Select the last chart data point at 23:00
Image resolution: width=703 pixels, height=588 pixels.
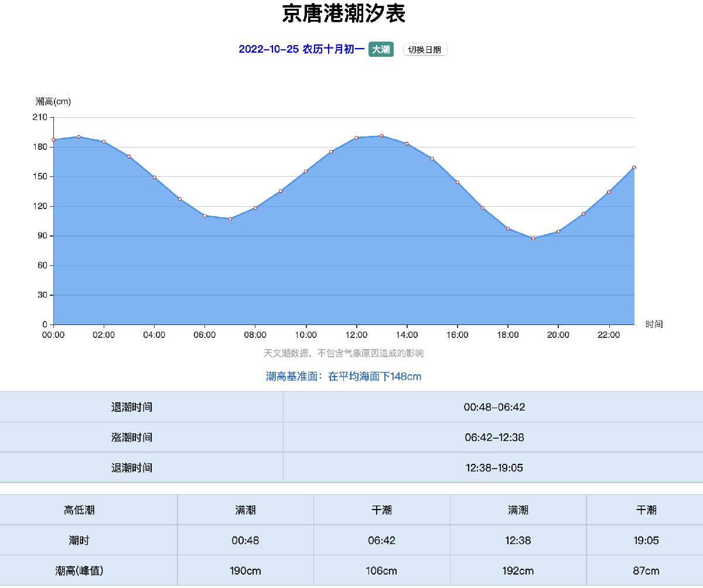634,167
